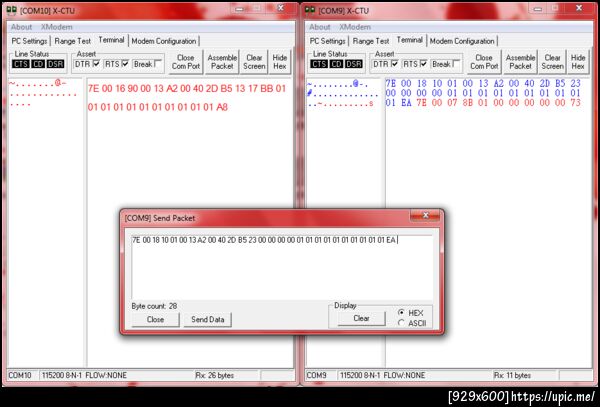Click DSR line status indicator in COM9

click(x=354, y=64)
